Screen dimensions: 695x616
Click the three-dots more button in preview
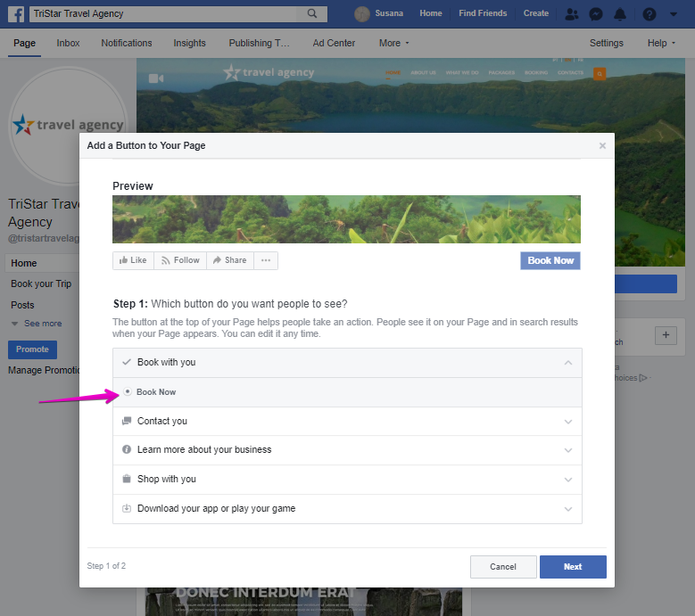(266, 260)
